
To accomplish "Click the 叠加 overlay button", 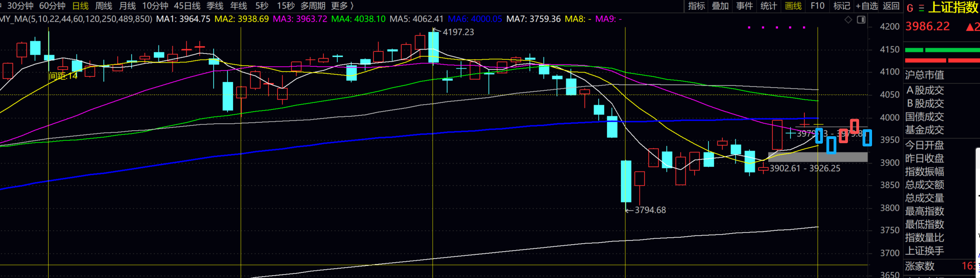I will [x=720, y=6].
